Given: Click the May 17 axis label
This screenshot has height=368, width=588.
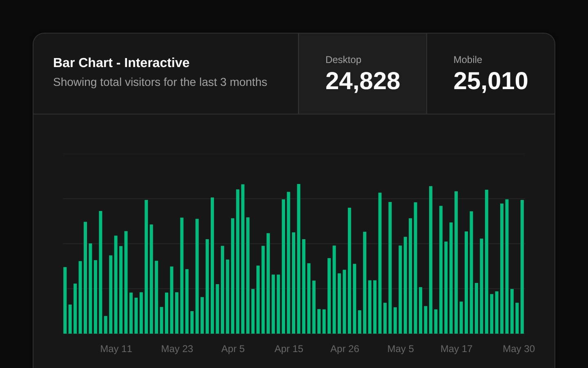Looking at the screenshot, I should click(457, 349).
